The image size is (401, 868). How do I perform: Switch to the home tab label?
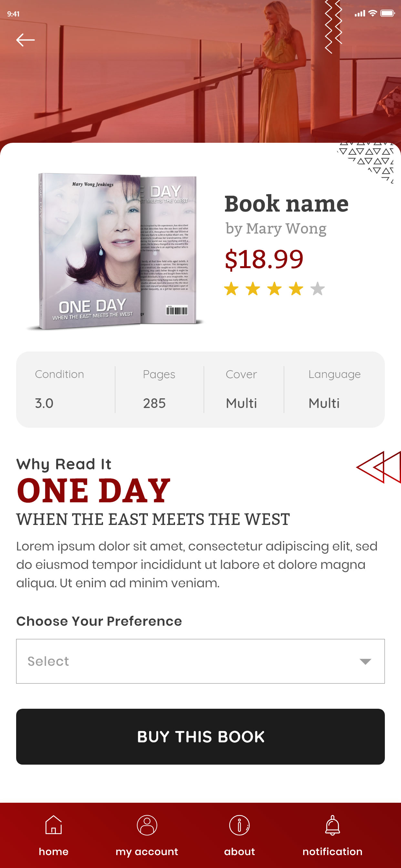pyautogui.click(x=54, y=852)
